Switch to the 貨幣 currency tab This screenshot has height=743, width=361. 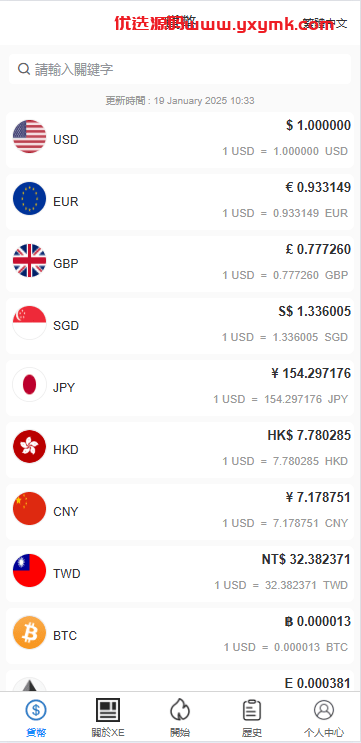coord(36,719)
